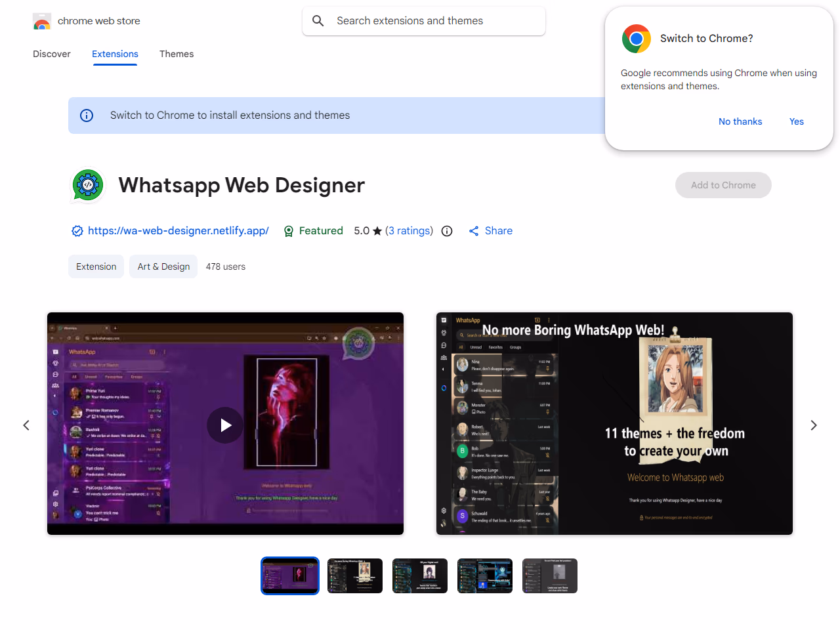Click the verified publisher badge icon
The image size is (840, 630).
pos(77,231)
